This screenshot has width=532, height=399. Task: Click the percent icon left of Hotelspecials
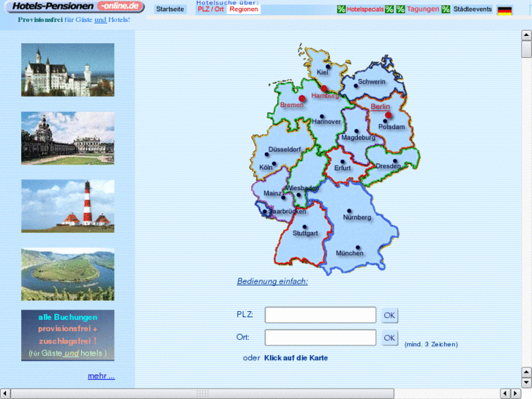[x=341, y=10]
